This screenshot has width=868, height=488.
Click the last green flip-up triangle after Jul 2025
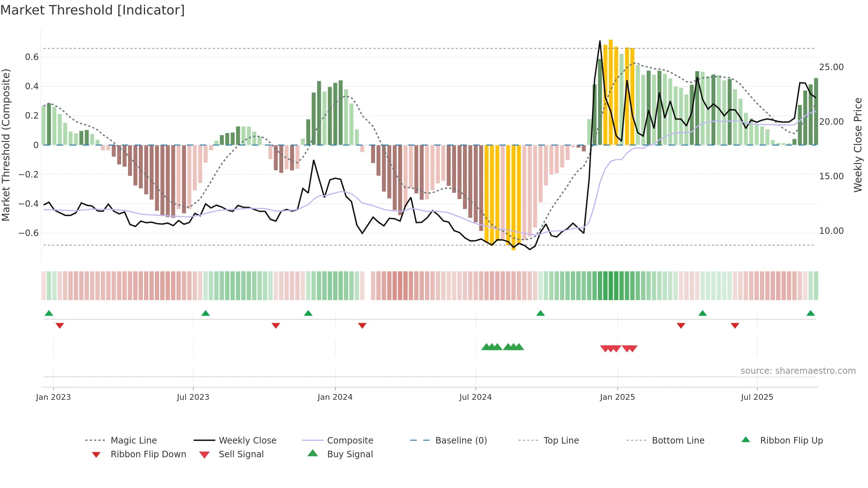pos(810,313)
